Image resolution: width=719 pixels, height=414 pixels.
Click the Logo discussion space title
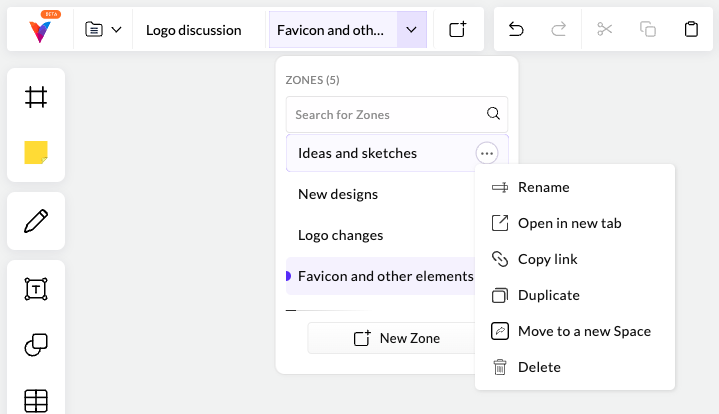[193, 30]
